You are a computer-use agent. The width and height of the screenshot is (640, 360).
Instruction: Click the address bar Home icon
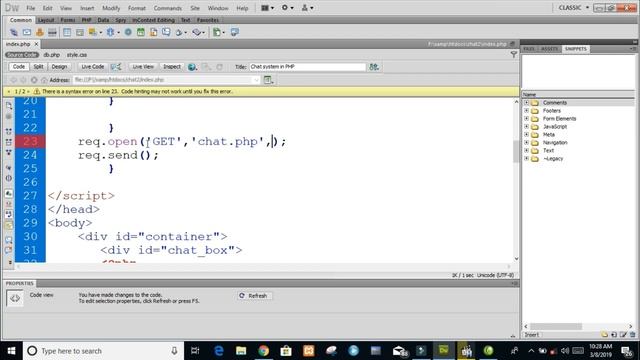point(44,80)
